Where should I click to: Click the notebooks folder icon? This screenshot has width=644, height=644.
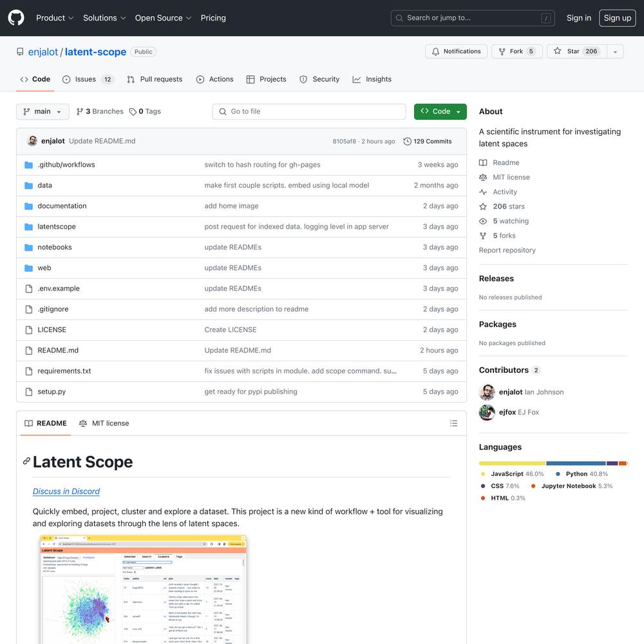tap(28, 247)
